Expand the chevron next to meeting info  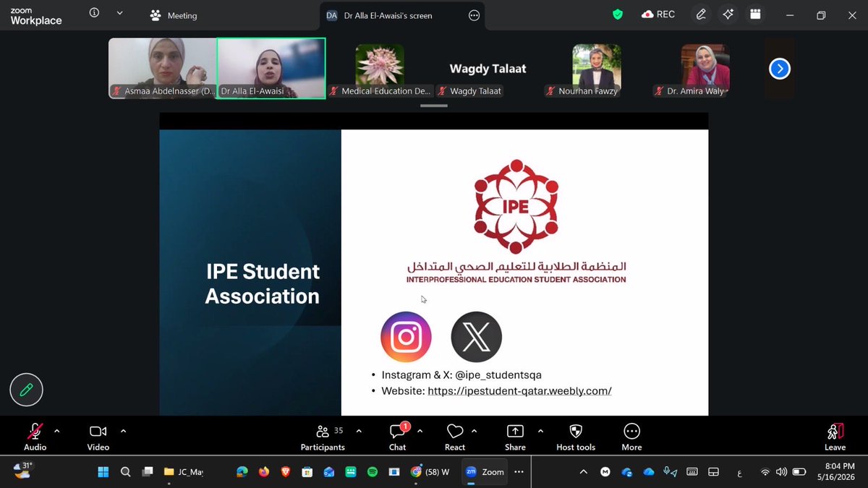tap(119, 13)
